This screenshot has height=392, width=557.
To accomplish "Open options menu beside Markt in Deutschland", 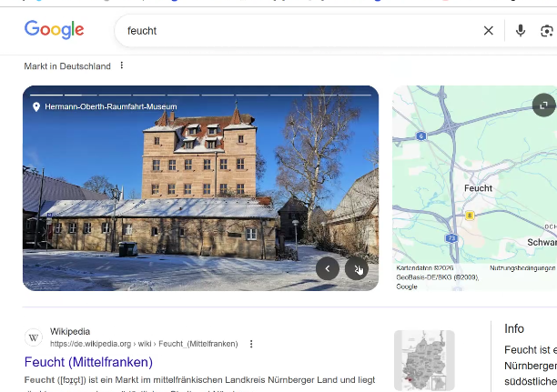I will coord(121,65).
